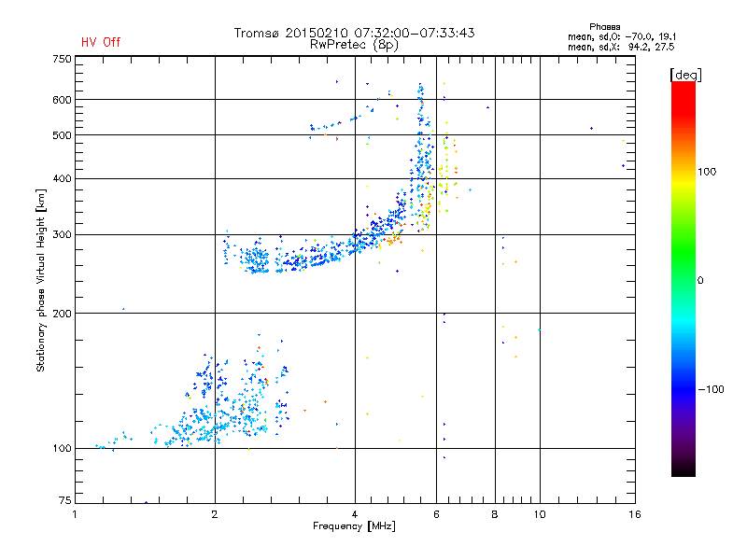The image size is (747, 560).
Task: Click the subtitle 'RwPretec (8p)'
Action: click(354, 45)
